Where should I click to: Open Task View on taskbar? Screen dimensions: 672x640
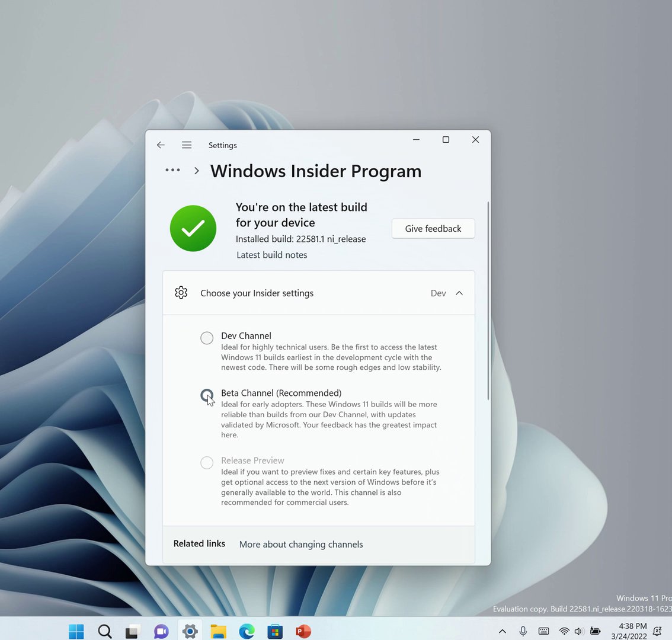click(x=133, y=631)
